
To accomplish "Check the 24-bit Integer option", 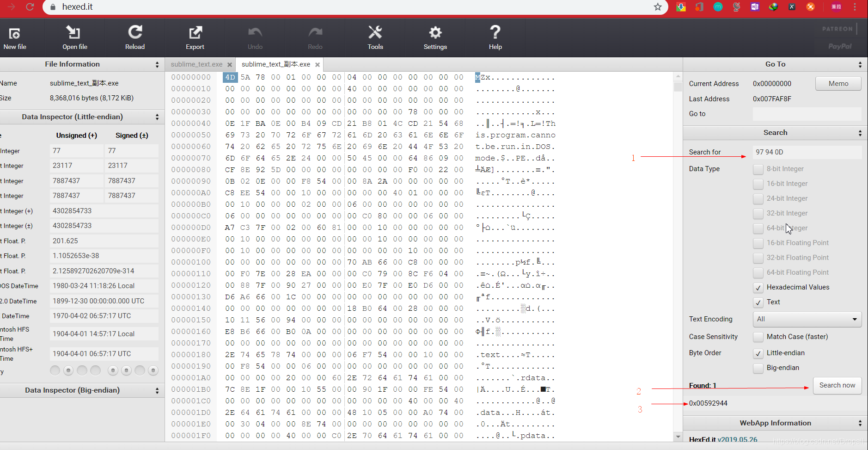I will coord(758,199).
